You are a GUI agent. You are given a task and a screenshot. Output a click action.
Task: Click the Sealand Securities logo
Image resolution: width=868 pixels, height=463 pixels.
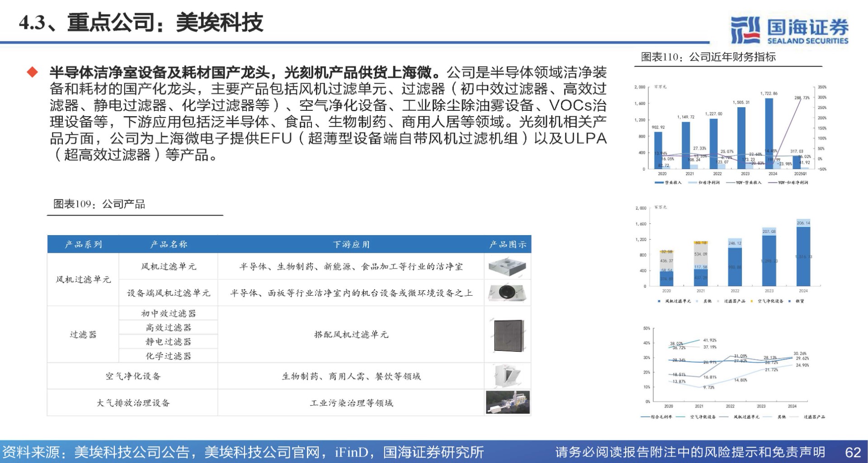pos(789,30)
